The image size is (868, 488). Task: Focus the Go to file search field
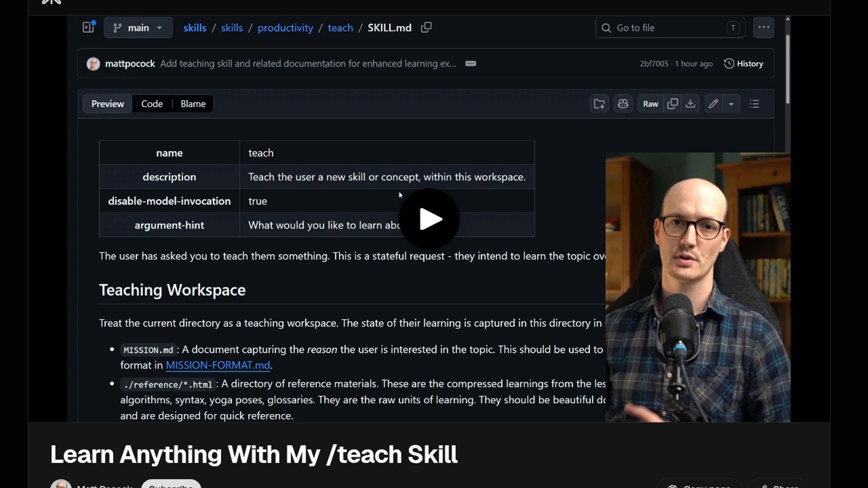(x=670, y=28)
